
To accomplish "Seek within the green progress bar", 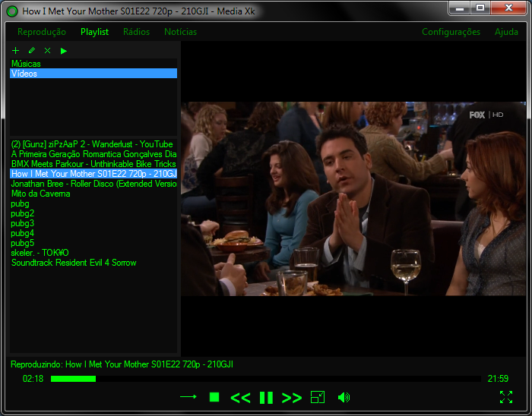I will click(266, 379).
